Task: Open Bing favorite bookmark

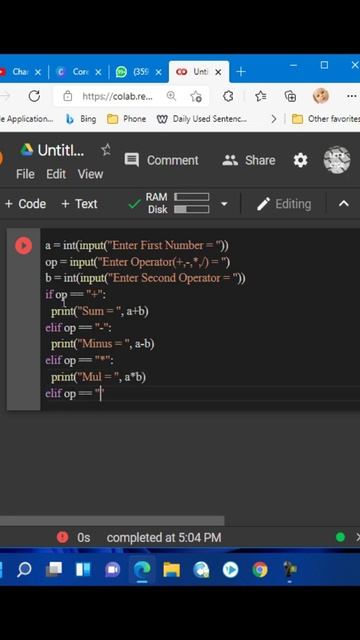Action: tap(81, 119)
